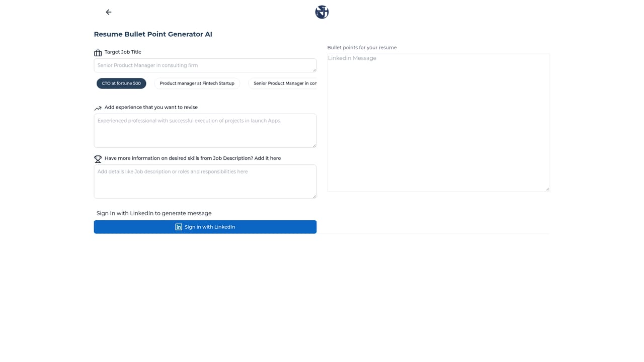Click Sign In with LinkedIn to generate message text
The height and width of the screenshot is (362, 644).
(154, 213)
